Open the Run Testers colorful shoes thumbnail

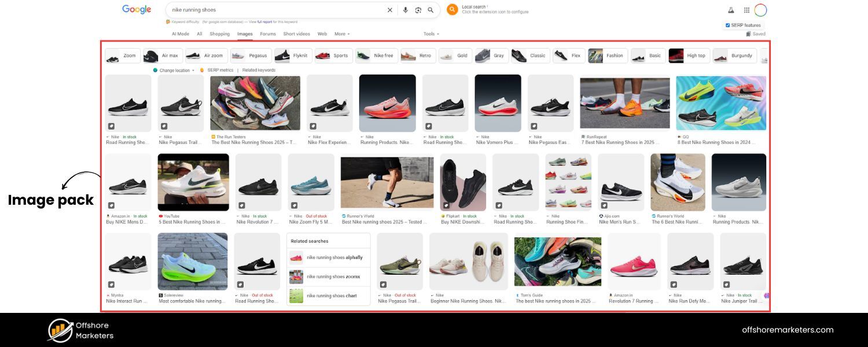coord(255,103)
